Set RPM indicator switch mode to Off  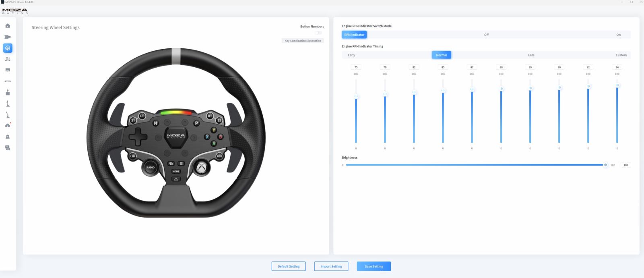click(x=486, y=35)
